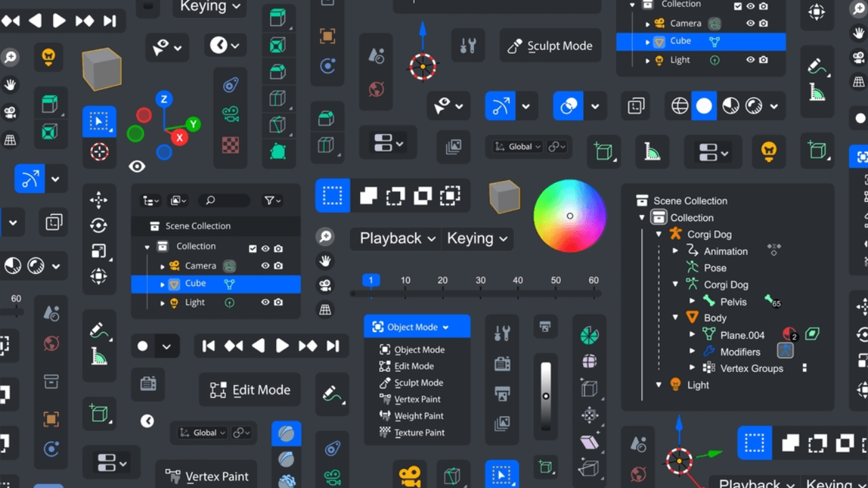
Task: Toggle the standalone white eye visibility icon
Action: (x=137, y=167)
